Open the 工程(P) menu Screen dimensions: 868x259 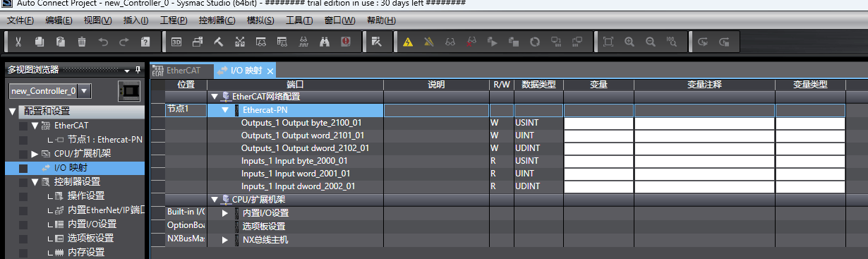174,20
